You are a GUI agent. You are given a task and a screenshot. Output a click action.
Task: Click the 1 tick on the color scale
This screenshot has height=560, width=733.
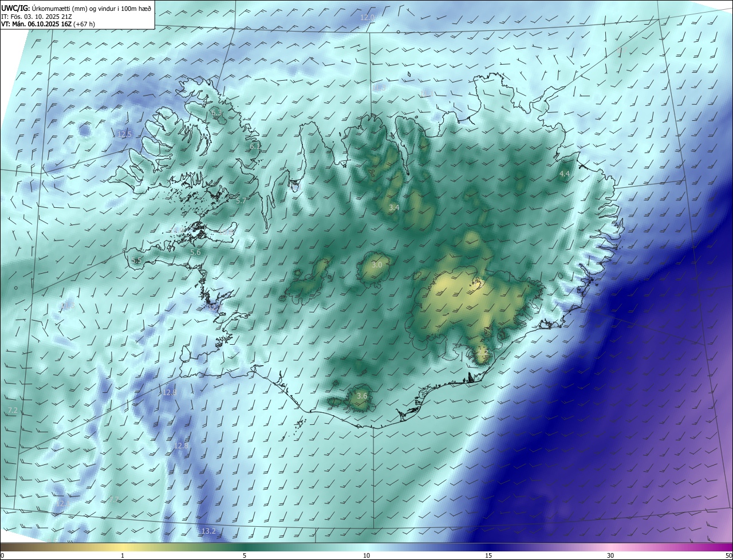tap(123, 555)
